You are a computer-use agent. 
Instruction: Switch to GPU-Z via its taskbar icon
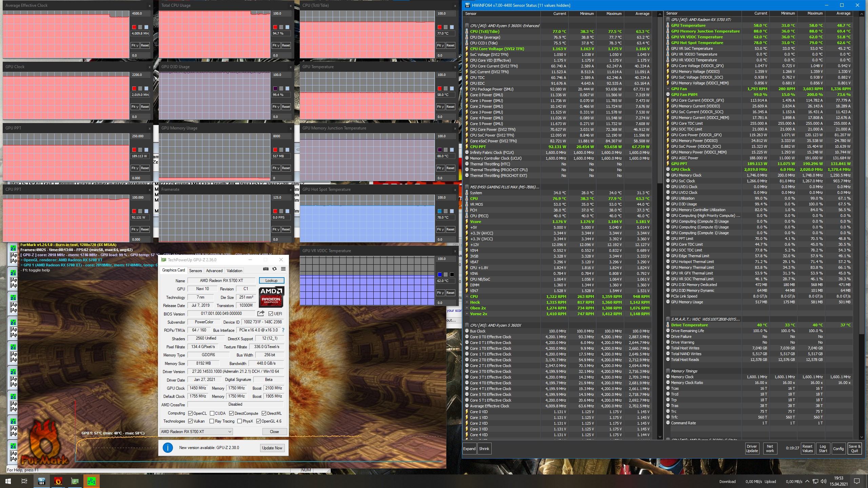click(x=75, y=481)
